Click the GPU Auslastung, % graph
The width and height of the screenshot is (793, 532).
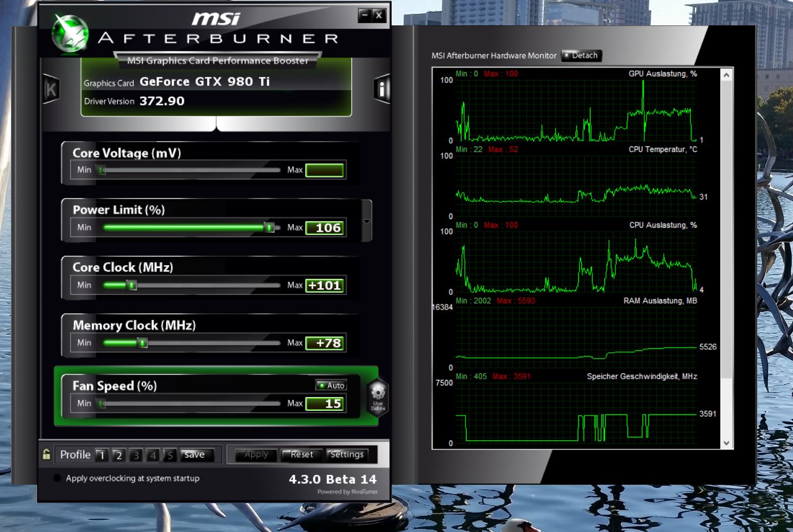pos(577,110)
